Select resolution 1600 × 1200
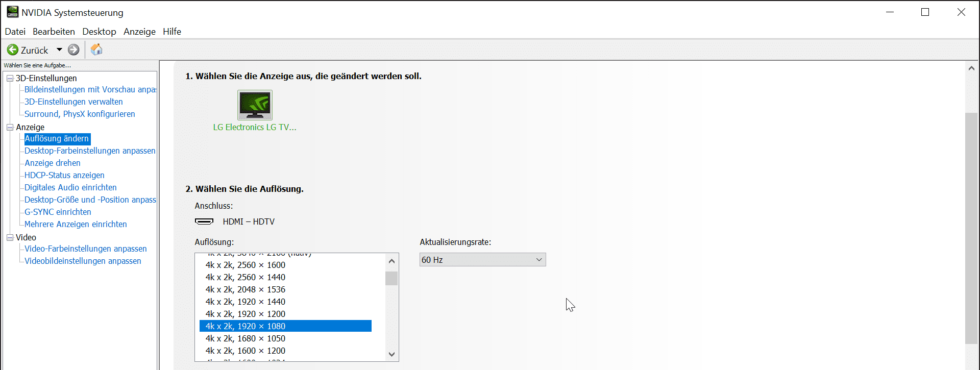The height and width of the screenshot is (370, 980). tap(285, 351)
